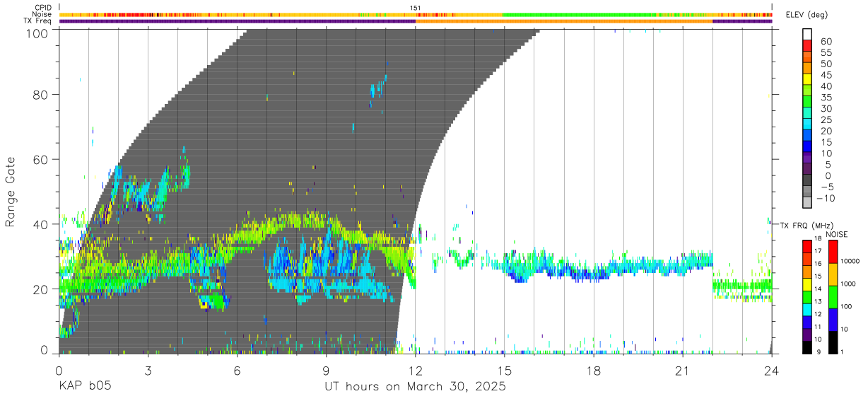
Task: Click the UT hour tick label 15
Action: pyautogui.click(x=504, y=370)
